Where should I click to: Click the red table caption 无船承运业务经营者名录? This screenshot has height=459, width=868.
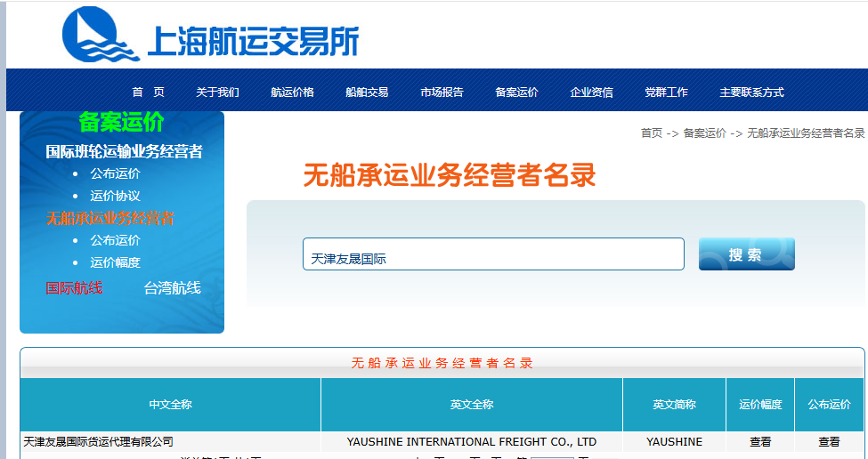point(442,363)
